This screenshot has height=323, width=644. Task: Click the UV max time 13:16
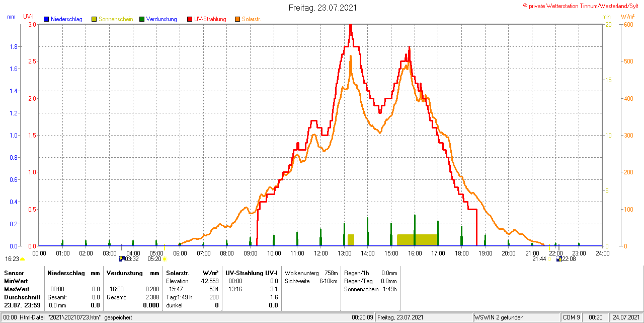pyautogui.click(x=235, y=289)
